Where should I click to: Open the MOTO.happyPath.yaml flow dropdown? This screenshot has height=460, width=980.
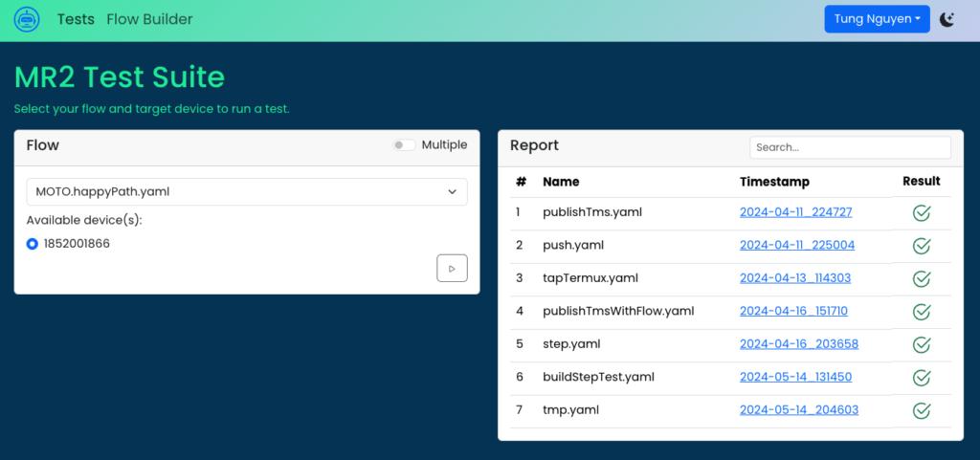247,191
